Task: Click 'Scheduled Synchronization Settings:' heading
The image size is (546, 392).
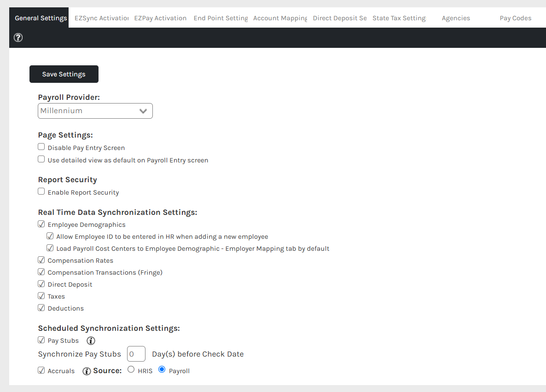Action: click(x=109, y=329)
